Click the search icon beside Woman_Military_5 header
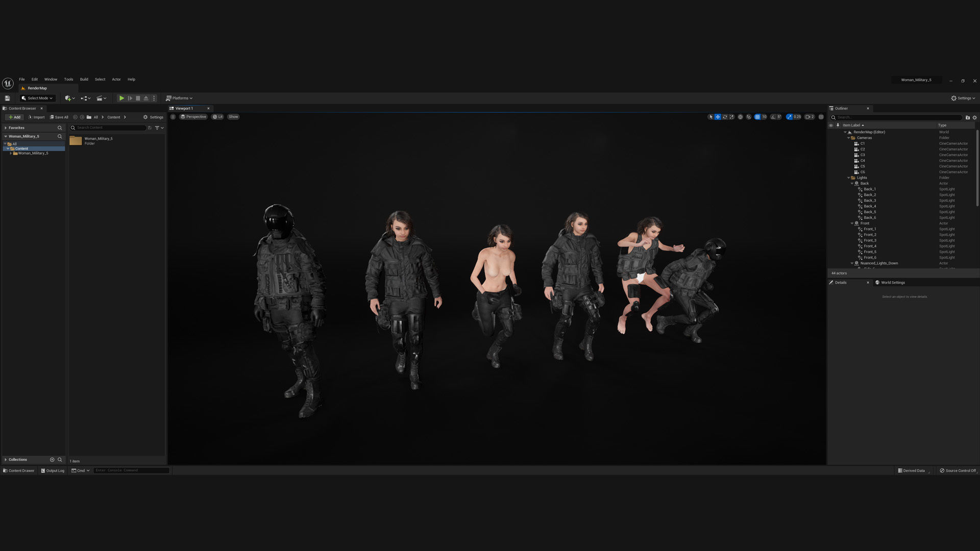Viewport: 980px width, 551px height. [x=60, y=136]
